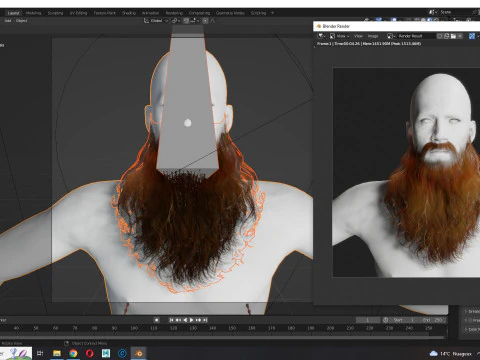Open the Sculpting workspace tab
480x360 pixels.
(x=55, y=13)
